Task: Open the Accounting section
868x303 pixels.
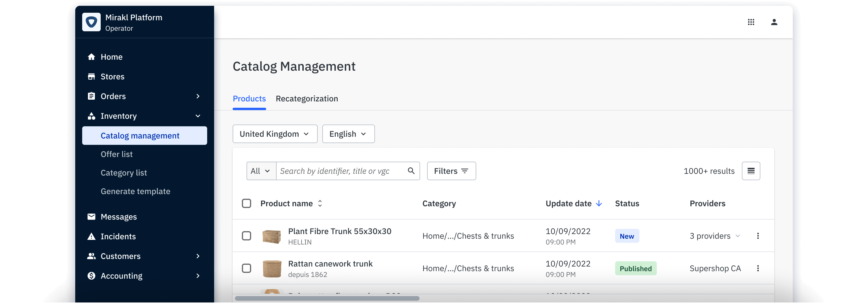Action: (x=121, y=276)
